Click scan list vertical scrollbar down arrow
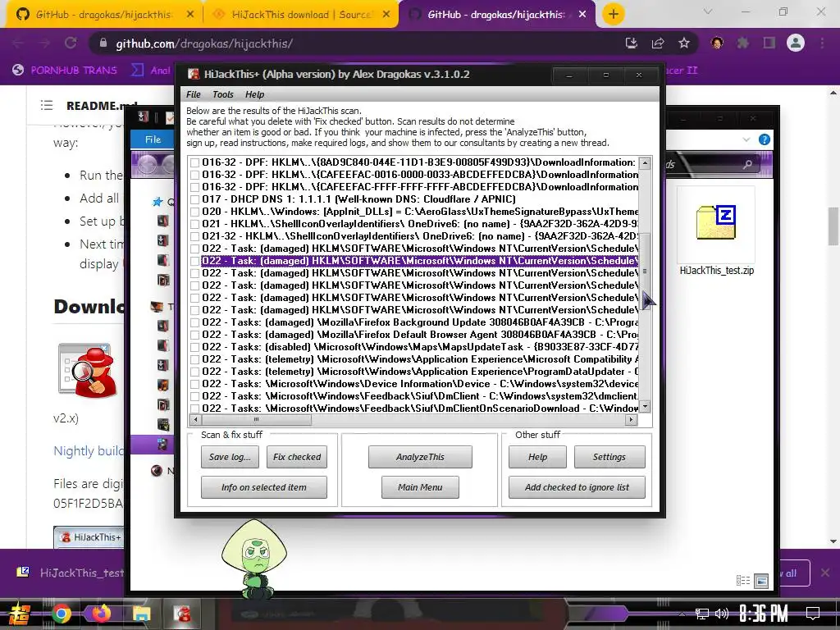 645,407
